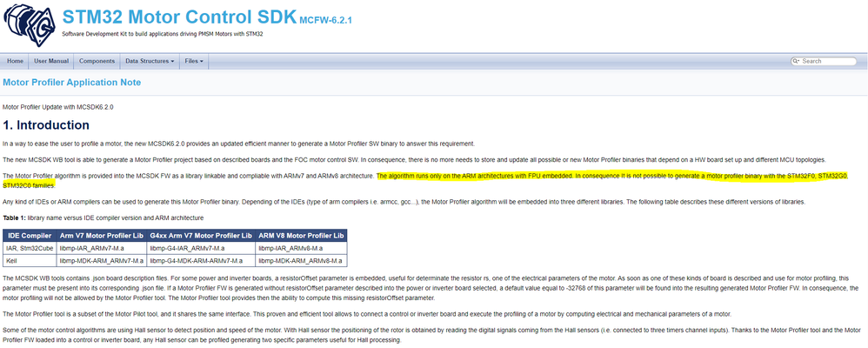
Task: Select the libmp-IAR_ARMv8-M.a cell
Action: [302, 248]
